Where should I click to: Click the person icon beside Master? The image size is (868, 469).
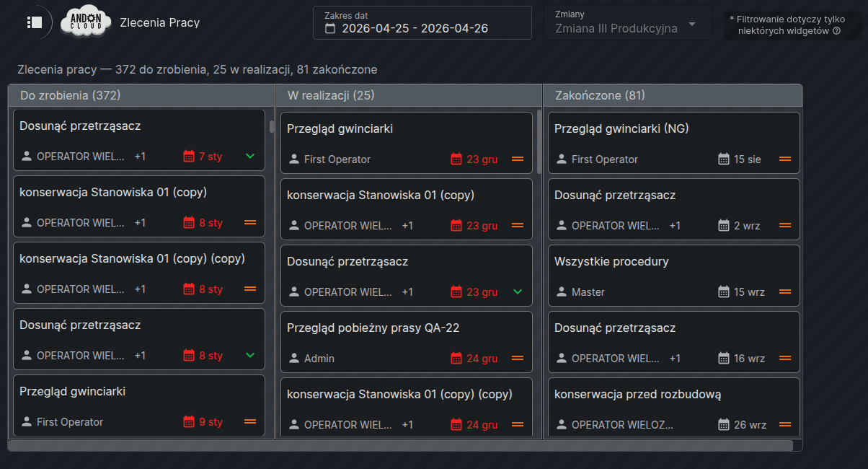click(x=561, y=292)
